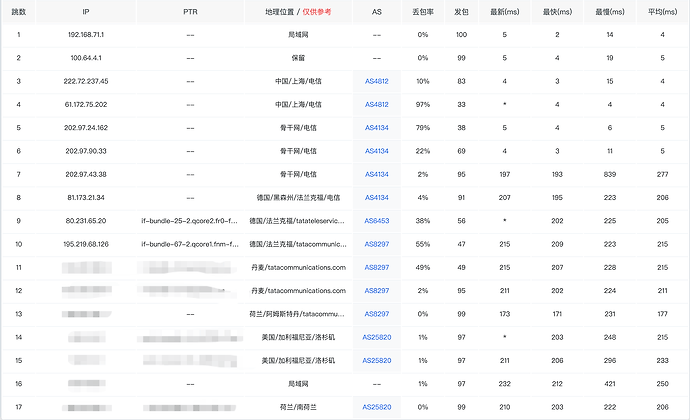Open the AS8297 link for hop 12
Viewport: 690px width, 420px height.
pyautogui.click(x=377, y=291)
